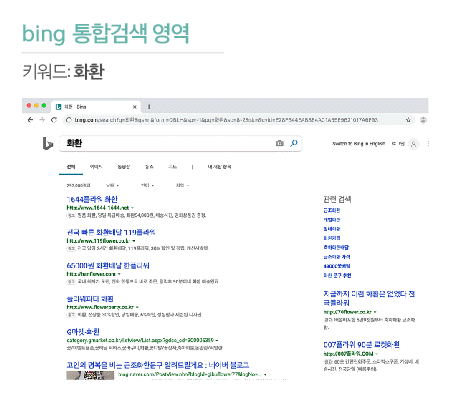Expand arrow beside blog.naver.com URL
The height and width of the screenshot is (401, 450).
pos(265,374)
